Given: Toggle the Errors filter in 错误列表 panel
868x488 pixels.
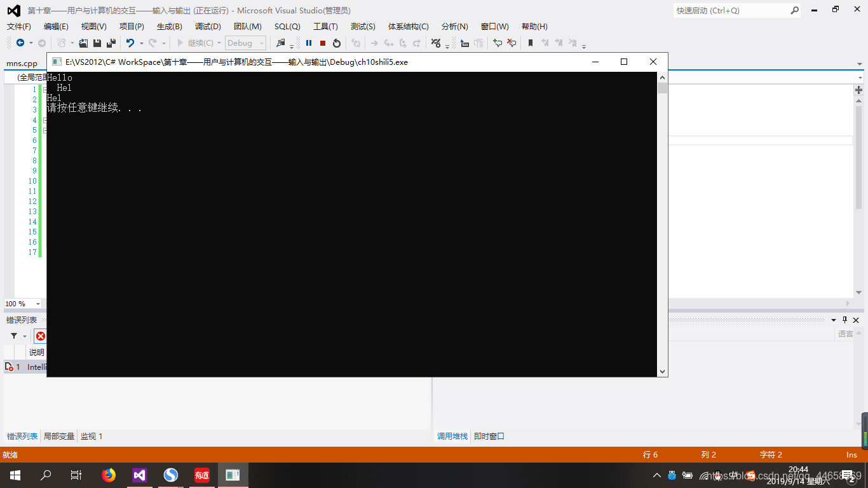Looking at the screenshot, I should tap(41, 336).
